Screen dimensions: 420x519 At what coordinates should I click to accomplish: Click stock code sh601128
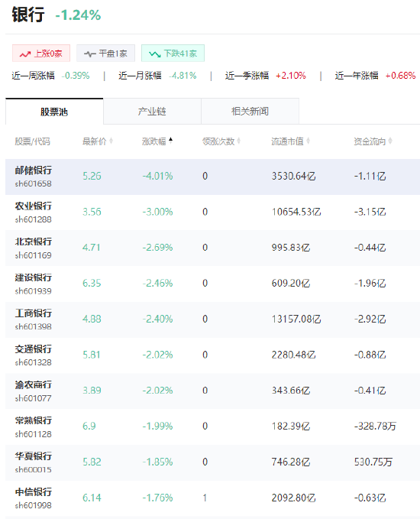[x=34, y=434]
